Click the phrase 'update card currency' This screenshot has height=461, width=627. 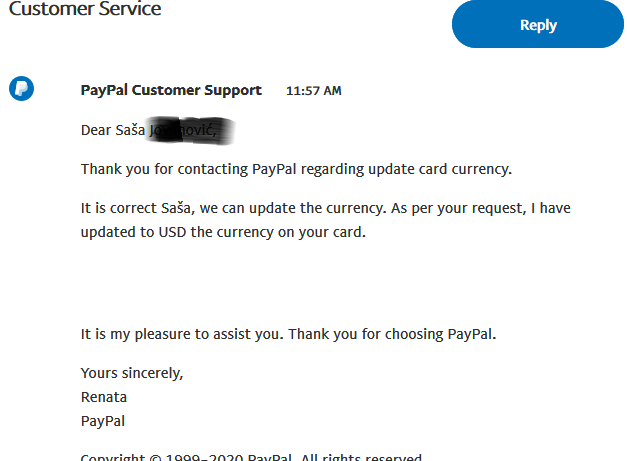click(x=440, y=169)
